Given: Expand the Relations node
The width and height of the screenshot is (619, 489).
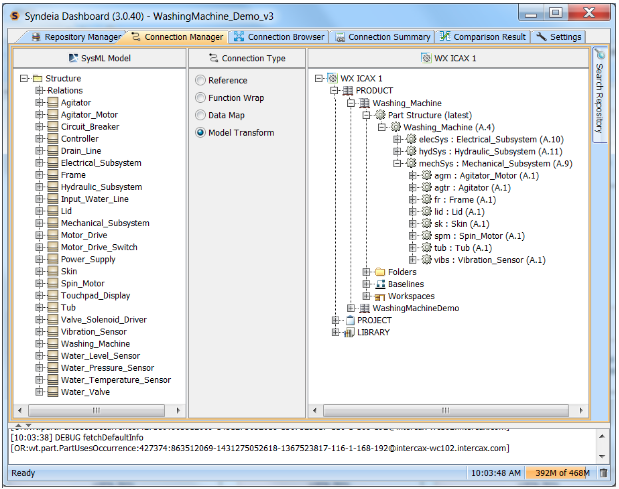Looking at the screenshot, I should [39, 90].
